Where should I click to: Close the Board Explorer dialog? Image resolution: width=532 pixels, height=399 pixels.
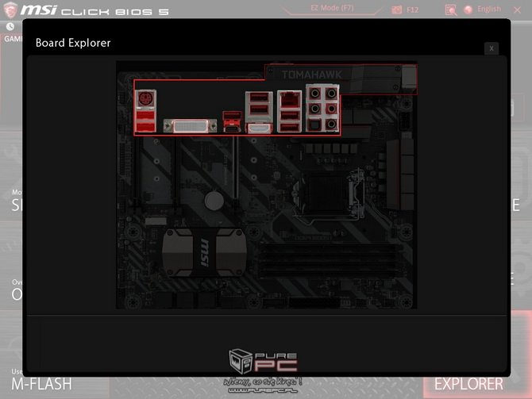coord(492,48)
